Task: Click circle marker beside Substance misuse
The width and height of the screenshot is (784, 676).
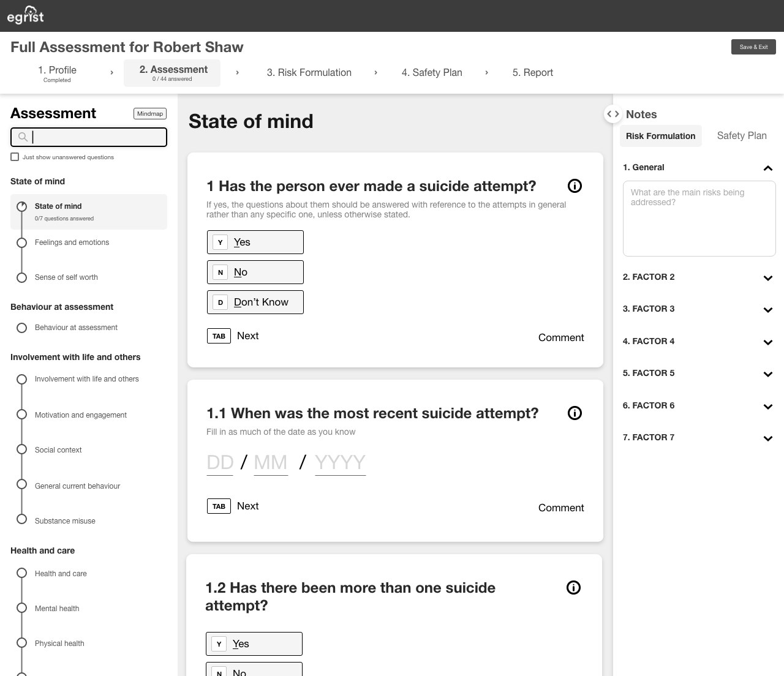Action: tap(21, 519)
